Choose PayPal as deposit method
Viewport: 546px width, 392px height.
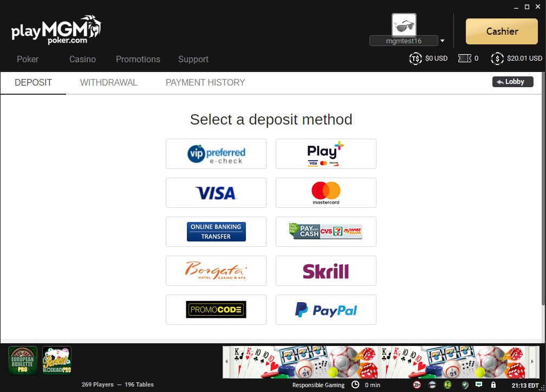[x=326, y=310]
